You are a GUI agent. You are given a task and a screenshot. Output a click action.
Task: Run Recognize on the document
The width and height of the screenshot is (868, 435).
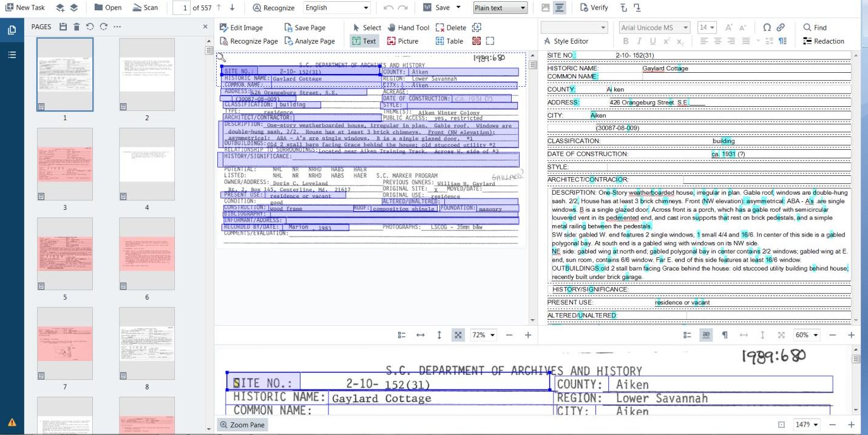(274, 8)
